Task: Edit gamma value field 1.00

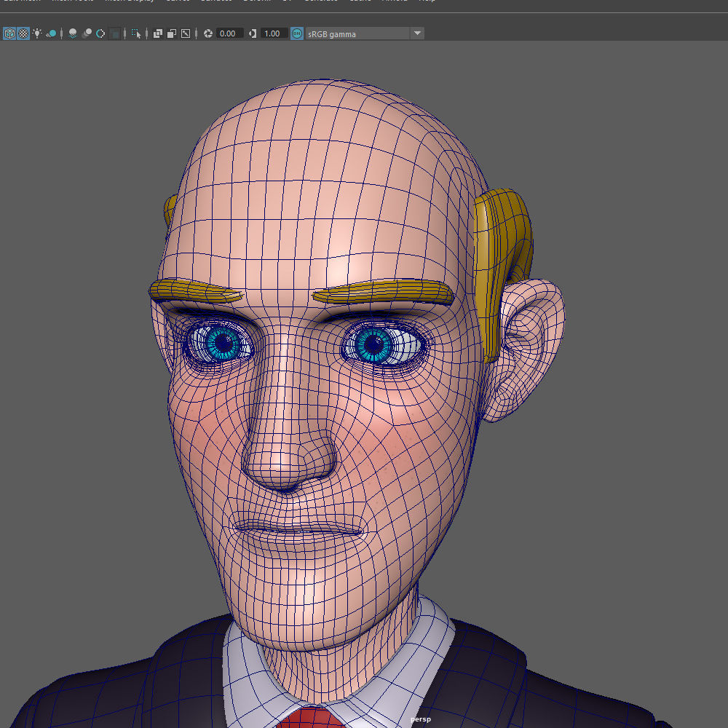Action: point(274,33)
